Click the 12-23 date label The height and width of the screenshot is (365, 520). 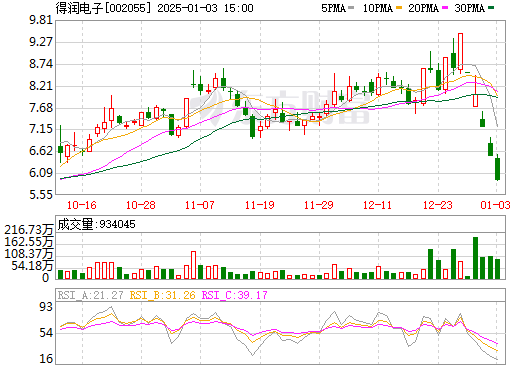click(437, 205)
